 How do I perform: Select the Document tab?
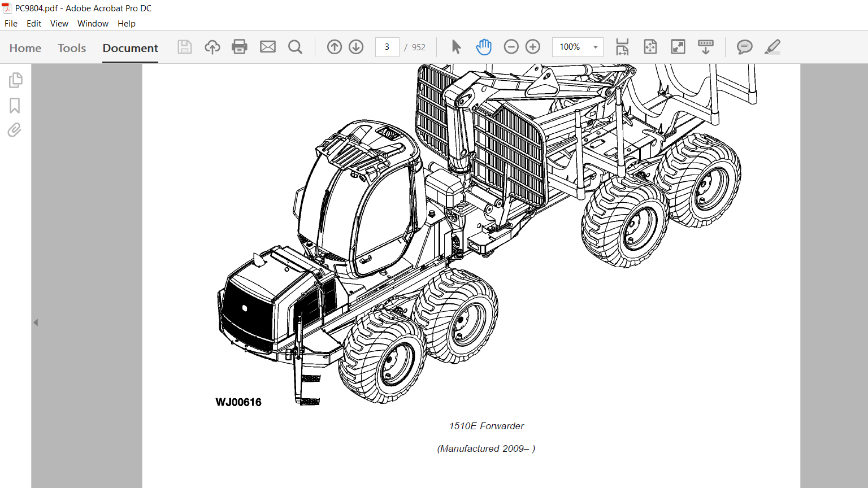[x=131, y=48]
